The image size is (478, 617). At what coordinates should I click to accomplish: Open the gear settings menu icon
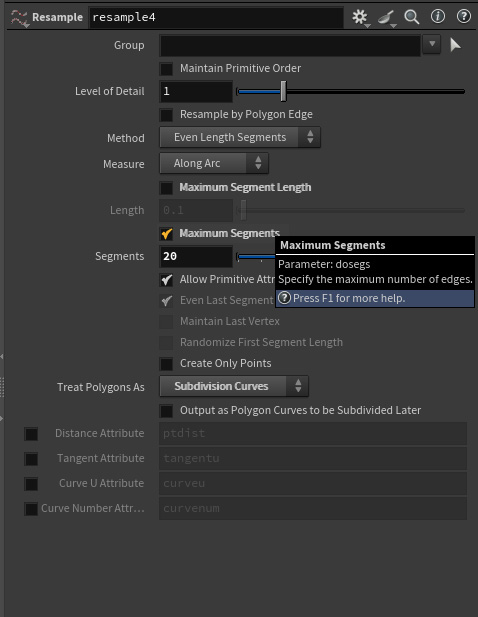[360, 17]
